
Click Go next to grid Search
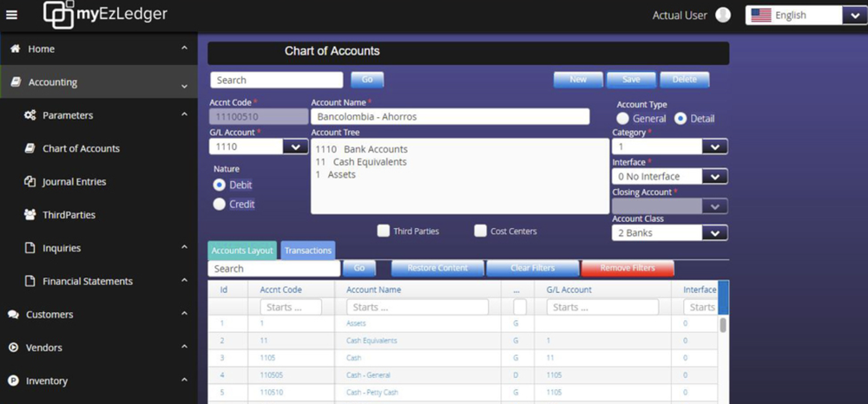(x=359, y=268)
